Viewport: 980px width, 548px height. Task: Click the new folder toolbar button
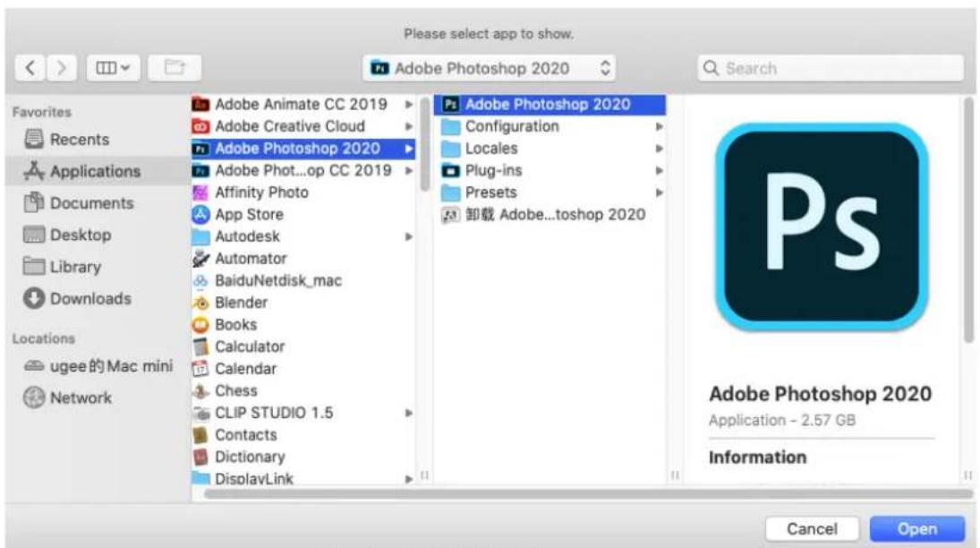pyautogui.click(x=175, y=67)
